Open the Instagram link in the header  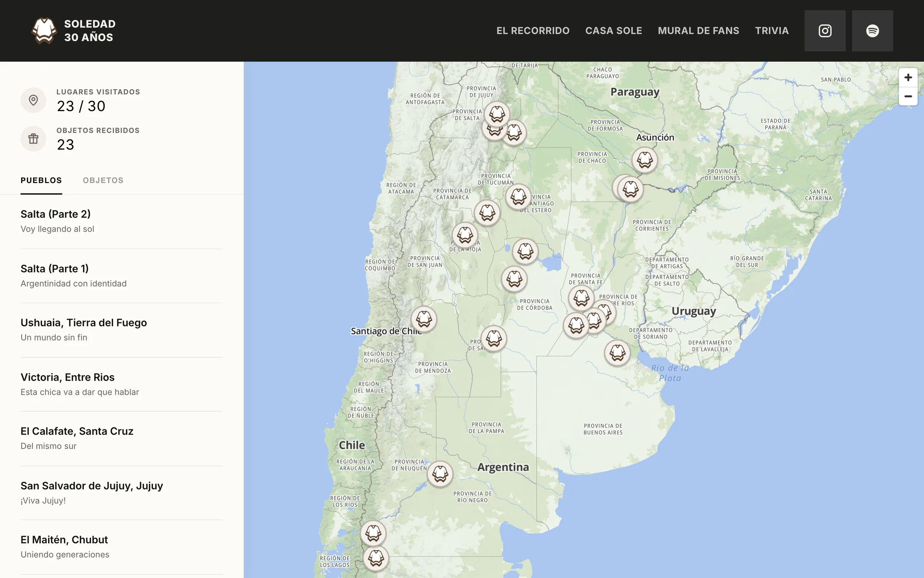pyautogui.click(x=825, y=31)
